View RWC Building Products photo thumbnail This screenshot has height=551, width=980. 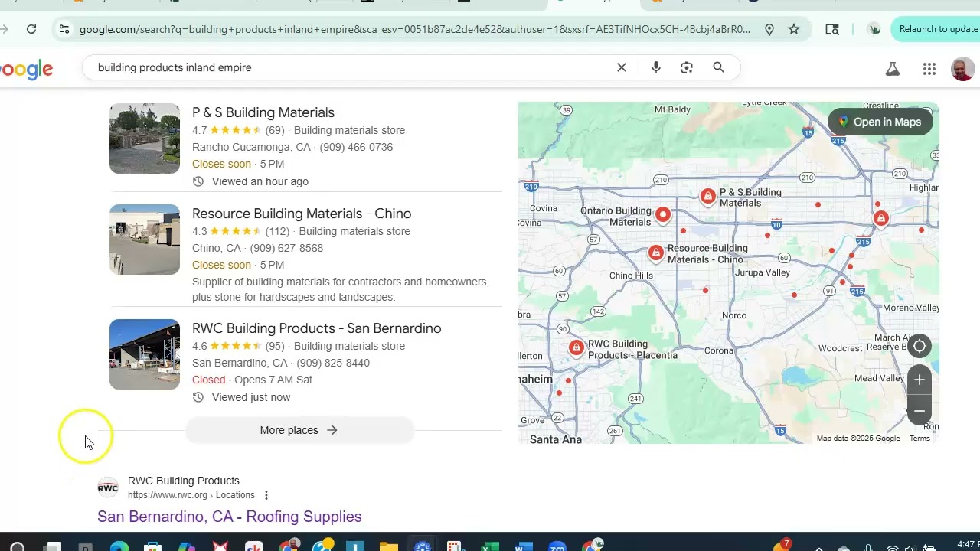tap(145, 354)
